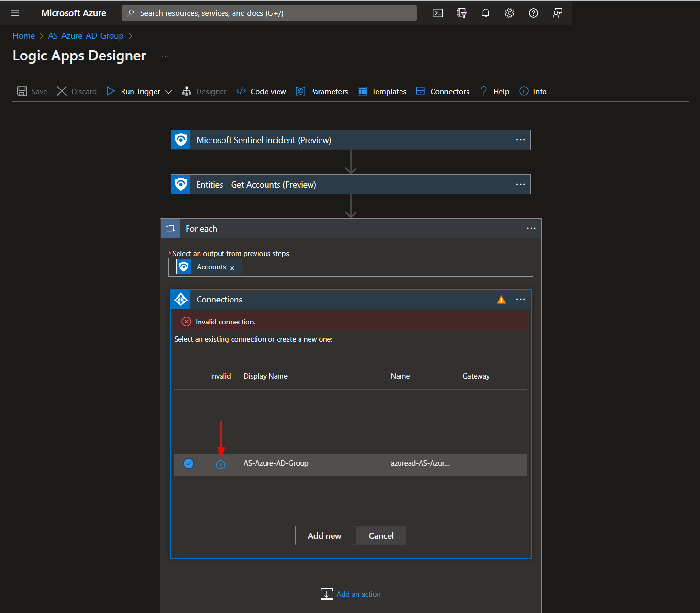Click the AS-Azure-AD-Group display name cell
This screenshot has height=613, width=700.
pos(276,463)
